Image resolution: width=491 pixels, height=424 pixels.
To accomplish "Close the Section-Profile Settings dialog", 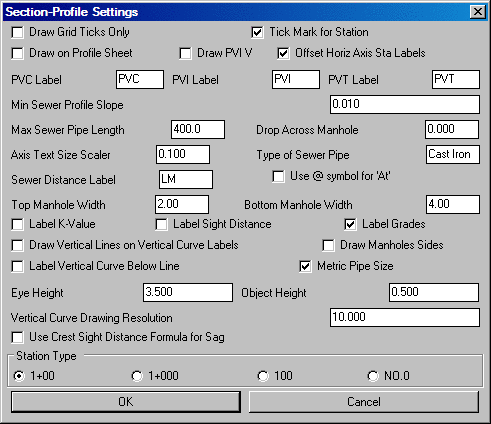I will coord(478,12).
